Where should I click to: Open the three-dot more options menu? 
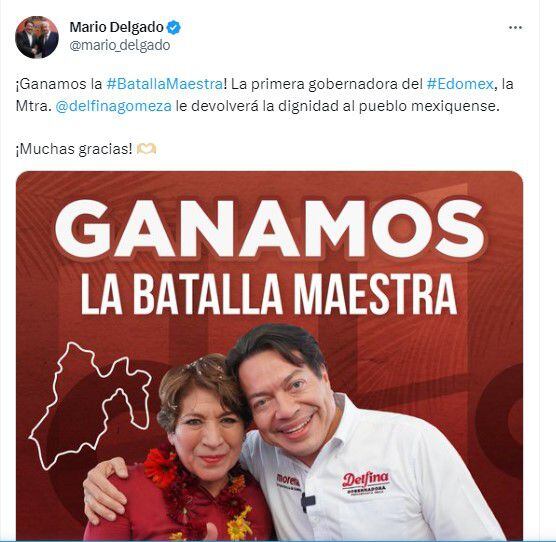point(515,27)
